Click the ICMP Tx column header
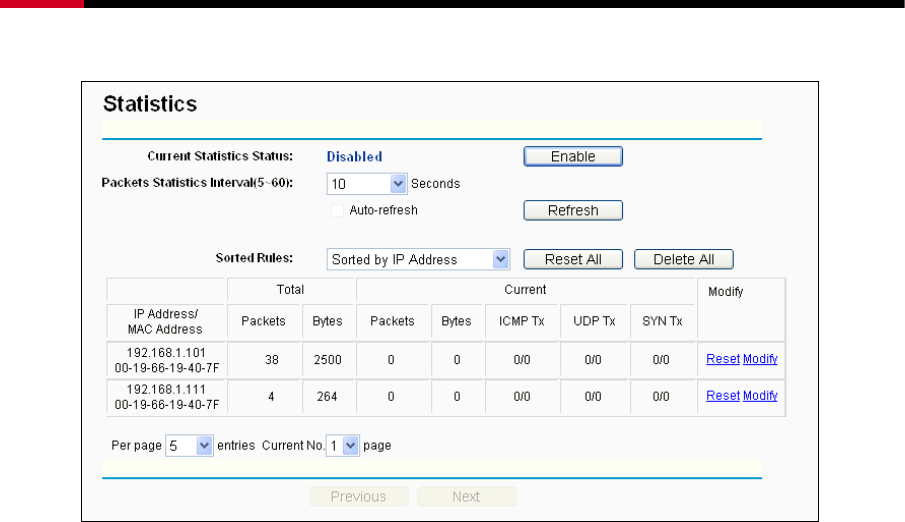 click(x=522, y=321)
